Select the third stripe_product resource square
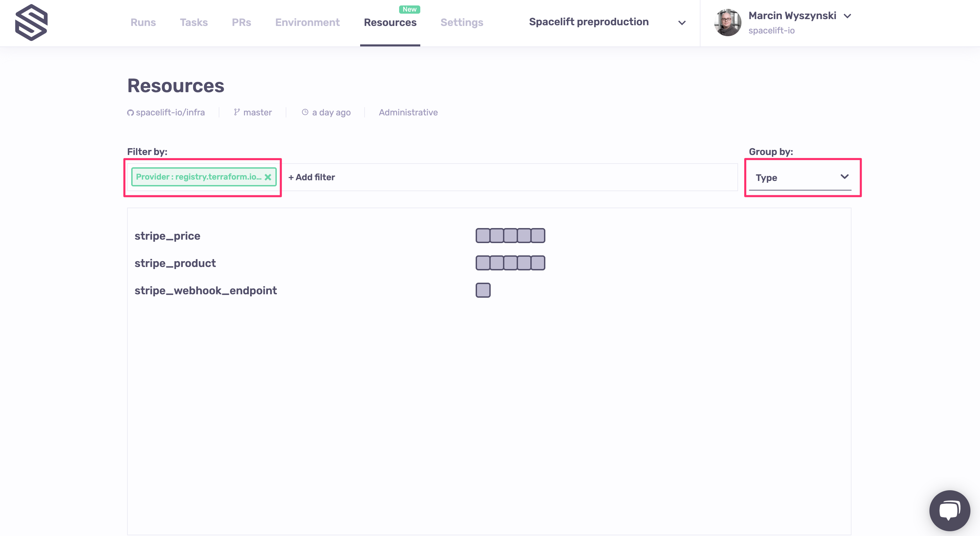Image resolution: width=980 pixels, height=536 pixels. (510, 263)
